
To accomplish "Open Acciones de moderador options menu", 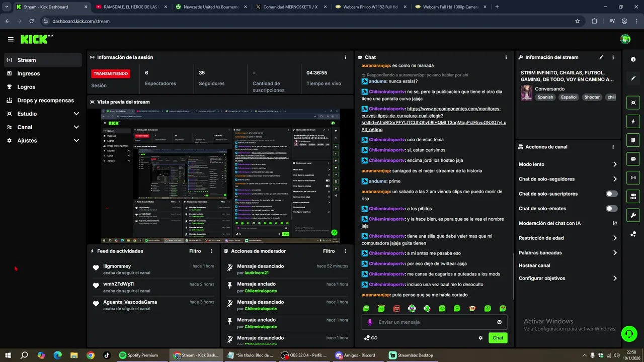I will (345, 251).
